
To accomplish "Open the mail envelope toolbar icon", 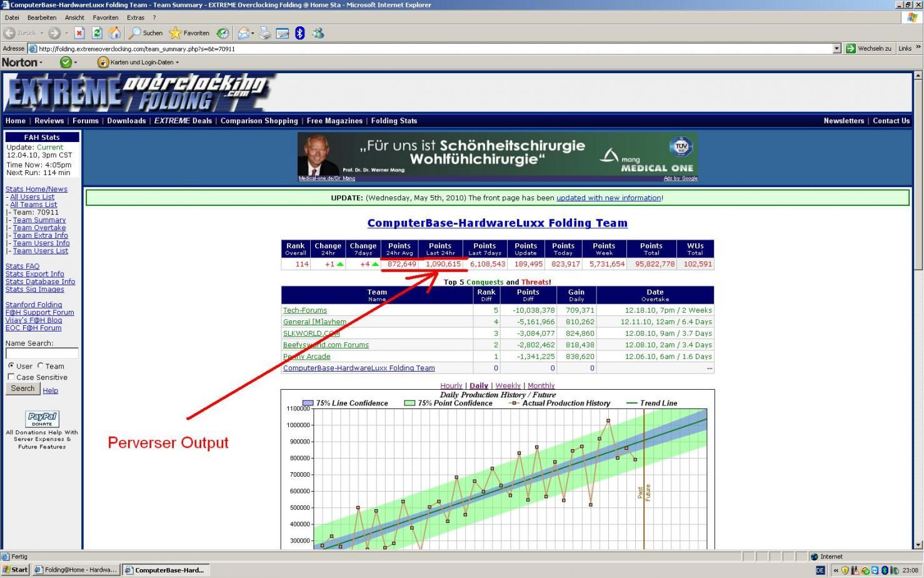I will tap(243, 33).
